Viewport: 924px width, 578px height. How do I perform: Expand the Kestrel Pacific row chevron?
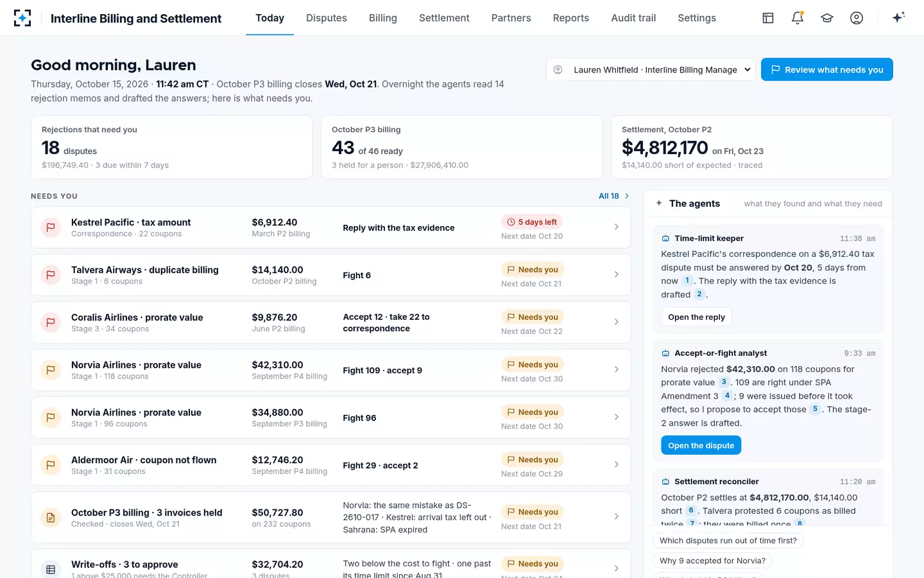[x=617, y=227]
